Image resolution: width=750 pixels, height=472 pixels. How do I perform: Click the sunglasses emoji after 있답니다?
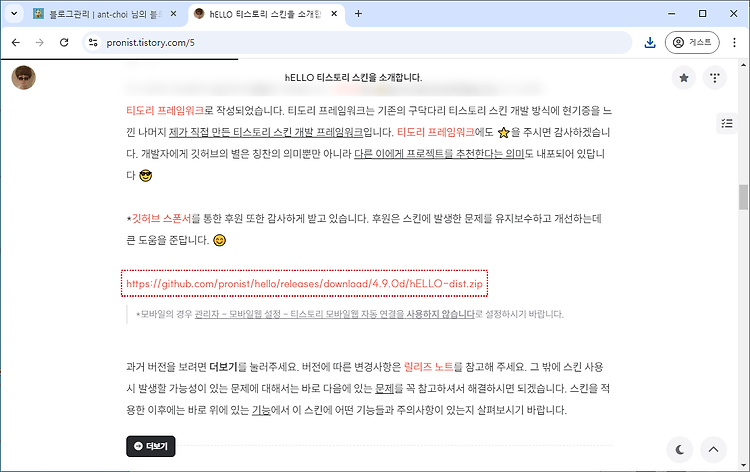point(145,176)
